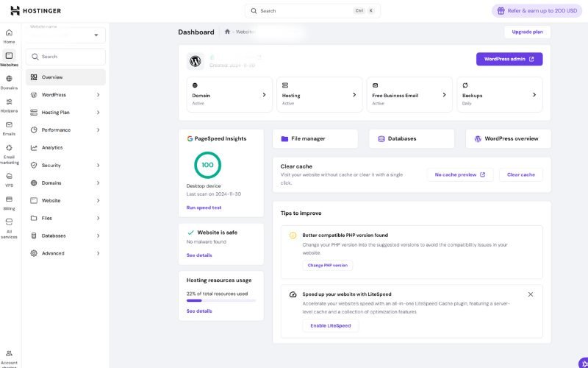The width and height of the screenshot is (588, 368).
Task: Click the WordPress overview logo icon
Action: coord(478,138)
